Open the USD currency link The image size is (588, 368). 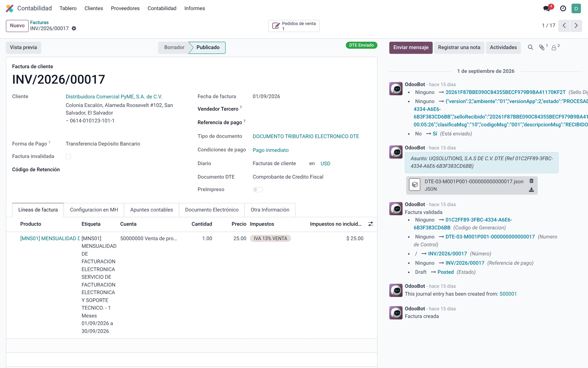tap(325, 163)
